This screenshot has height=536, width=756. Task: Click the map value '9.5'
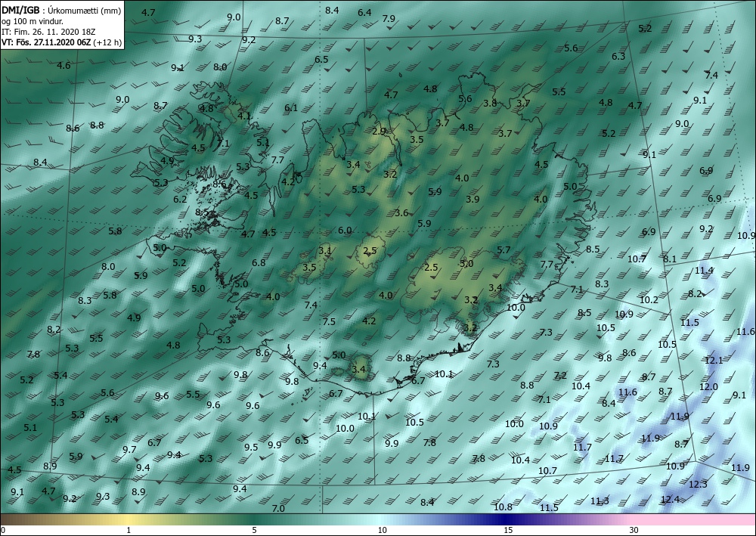coord(251,448)
